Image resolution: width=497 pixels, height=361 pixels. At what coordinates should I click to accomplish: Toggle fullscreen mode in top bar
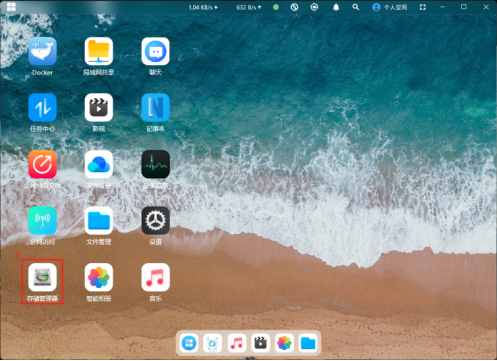coord(423,7)
